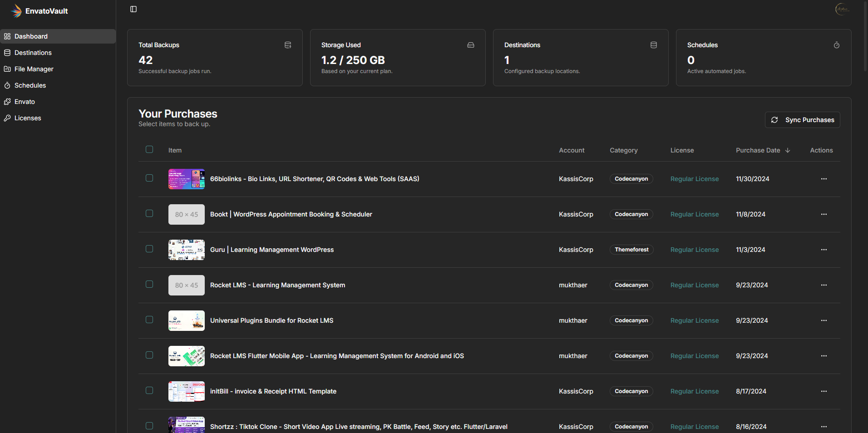
Task: Click the EnvatoVault logo icon
Action: 16,11
